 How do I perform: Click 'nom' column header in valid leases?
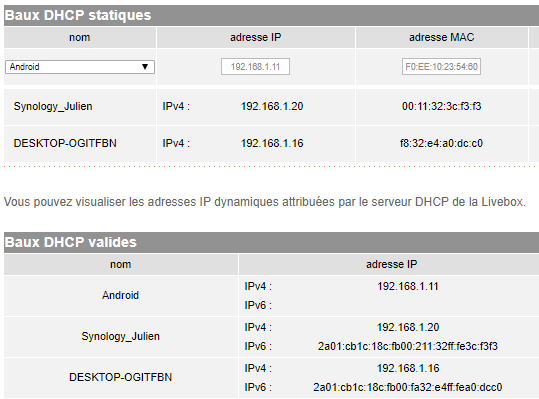[121, 264]
